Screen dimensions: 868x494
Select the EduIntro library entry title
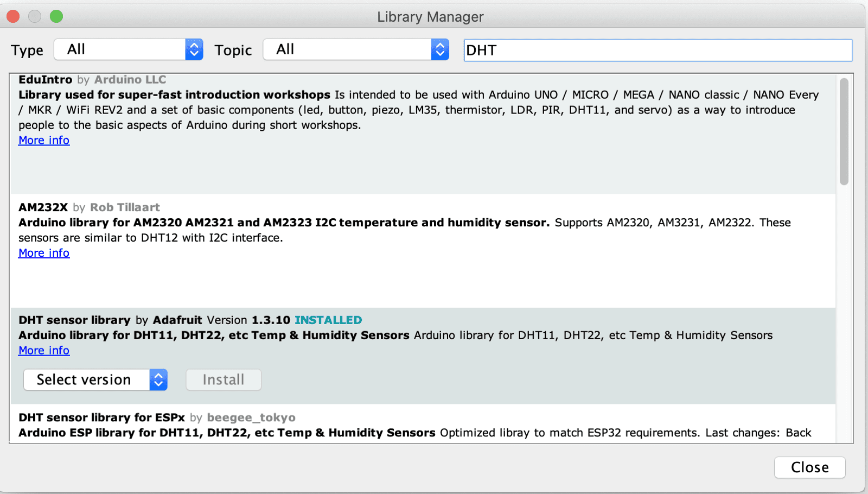click(x=46, y=80)
